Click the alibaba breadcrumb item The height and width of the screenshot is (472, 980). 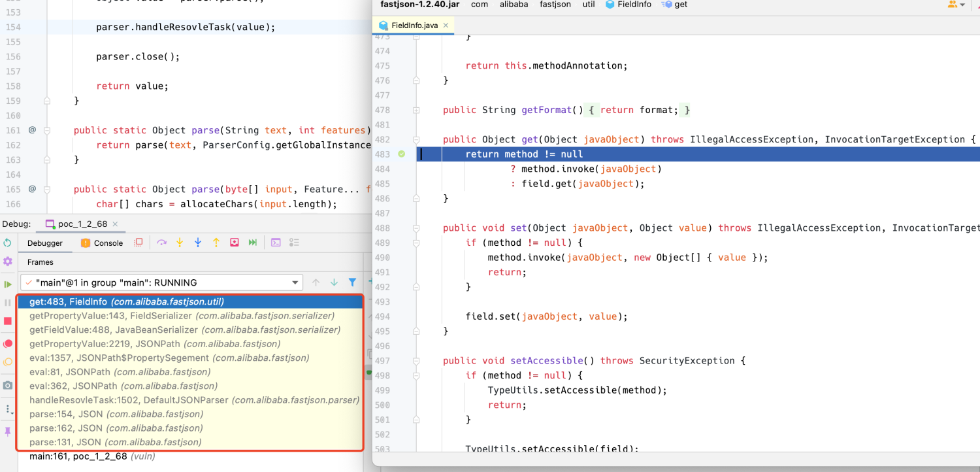point(514,5)
